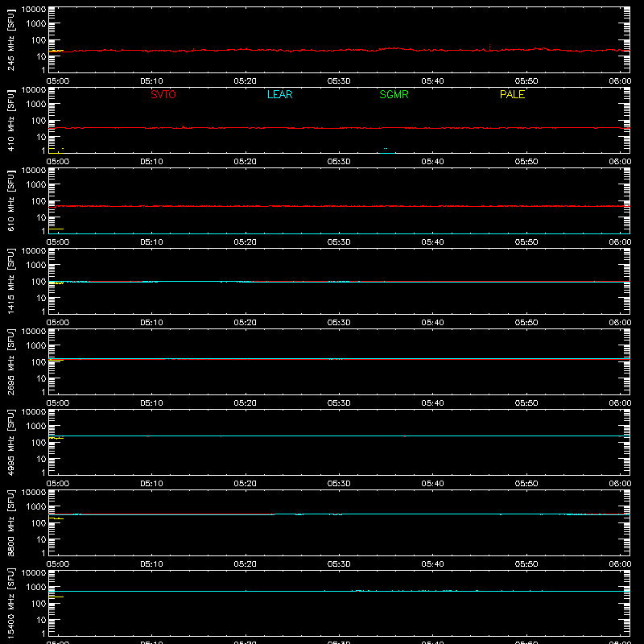Select the '8800 MHz [SFU]' axis title
Viewport: 644px width, 644px height.
(x=11, y=523)
